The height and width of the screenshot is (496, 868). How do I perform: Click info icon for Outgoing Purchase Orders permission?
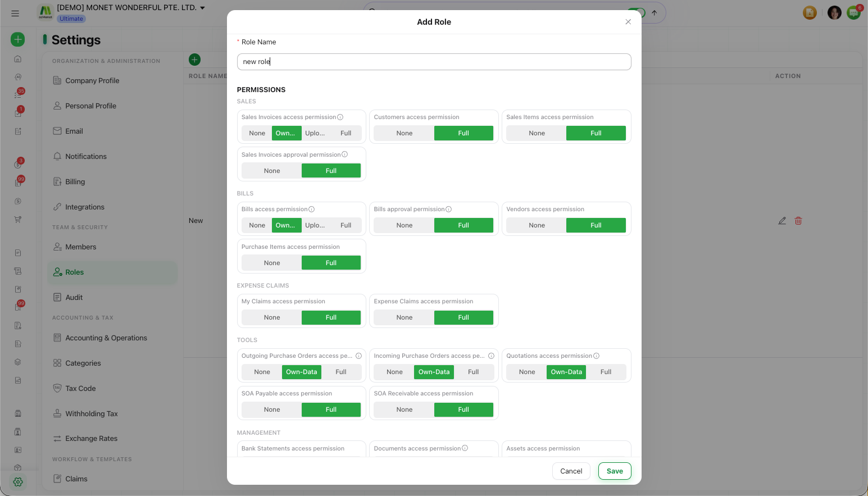pyautogui.click(x=358, y=356)
